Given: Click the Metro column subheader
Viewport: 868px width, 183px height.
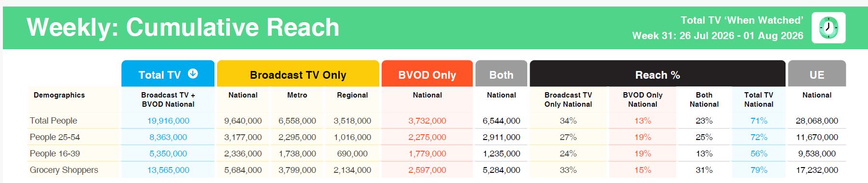Looking at the screenshot, I should [x=297, y=95].
